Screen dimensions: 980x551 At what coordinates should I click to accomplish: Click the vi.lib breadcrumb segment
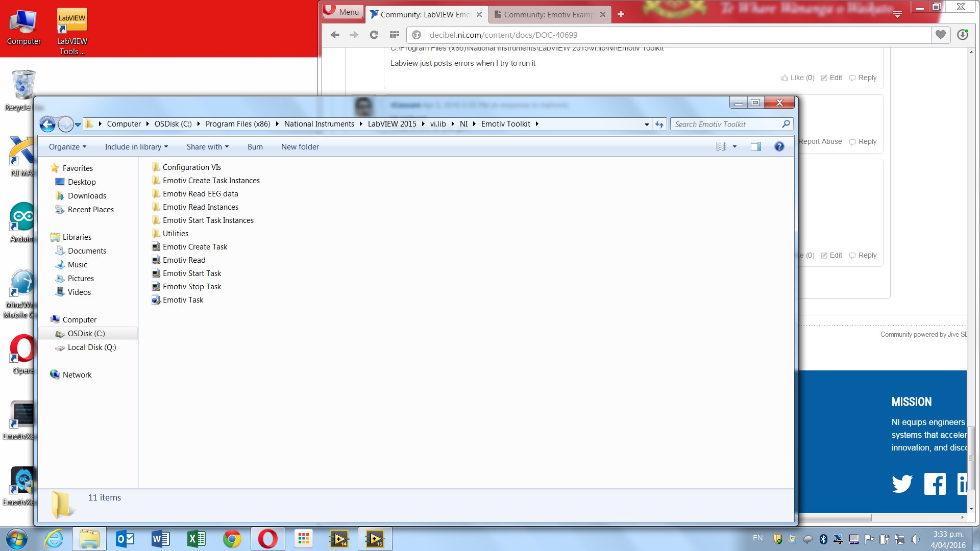438,124
